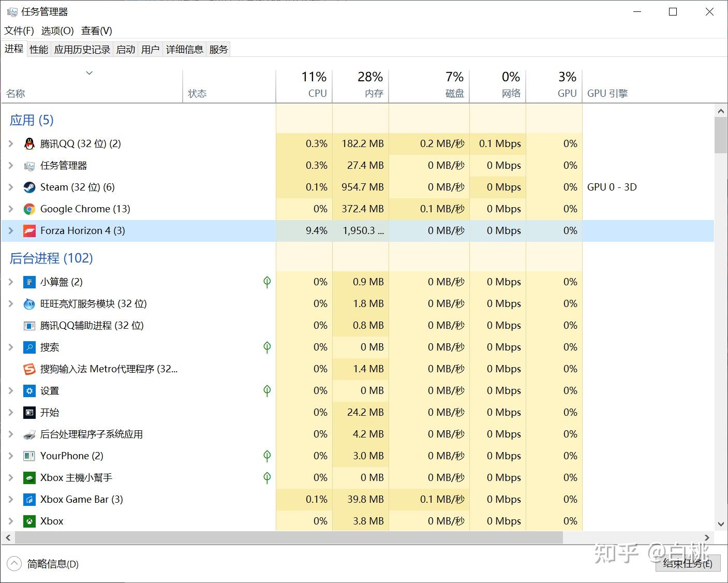Switch to the 性能 tab
This screenshot has height=583, width=728.
tap(38, 49)
